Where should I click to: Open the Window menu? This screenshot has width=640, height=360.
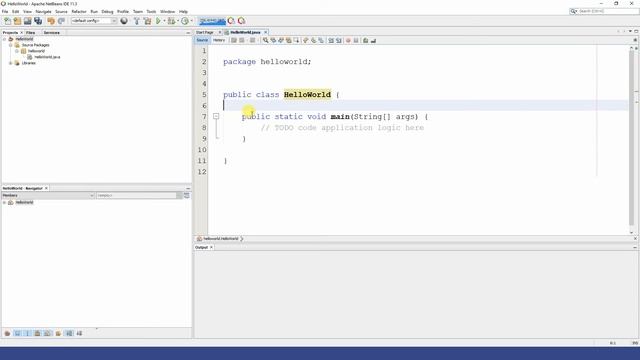pyautogui.click(x=167, y=11)
